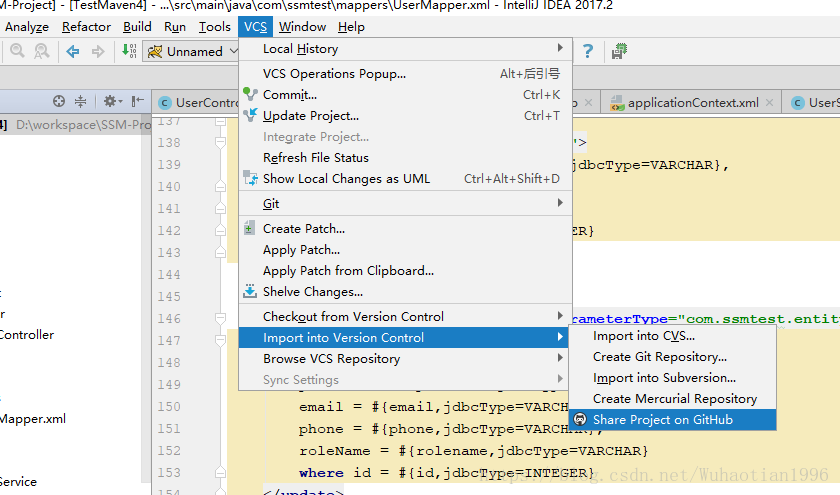Select Refresh File Status
840x495 pixels.
click(406, 158)
